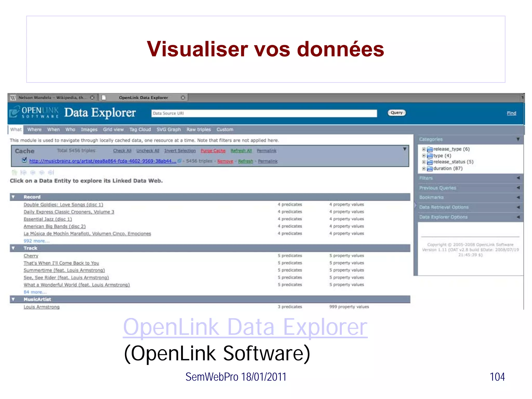Open the Louis Armstrong artist link
Viewport: 532px width, 399px height.
[42, 307]
